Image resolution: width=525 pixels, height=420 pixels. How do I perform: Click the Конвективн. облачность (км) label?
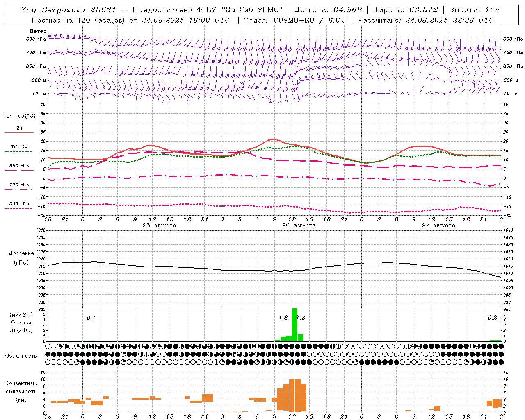pos(21,391)
